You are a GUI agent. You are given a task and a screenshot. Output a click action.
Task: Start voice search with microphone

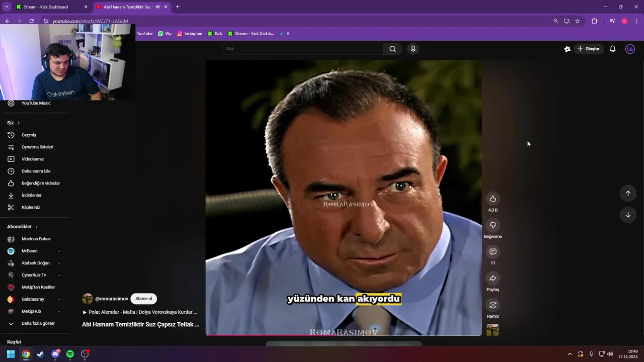pos(413,49)
